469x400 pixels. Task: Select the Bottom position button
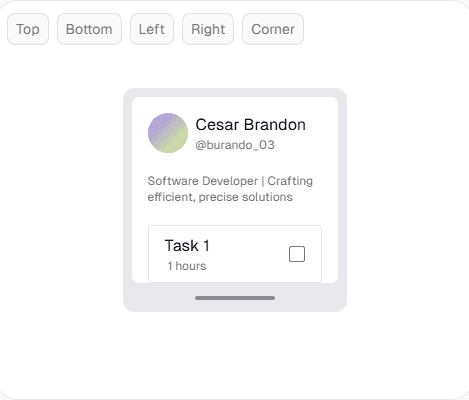(x=89, y=29)
